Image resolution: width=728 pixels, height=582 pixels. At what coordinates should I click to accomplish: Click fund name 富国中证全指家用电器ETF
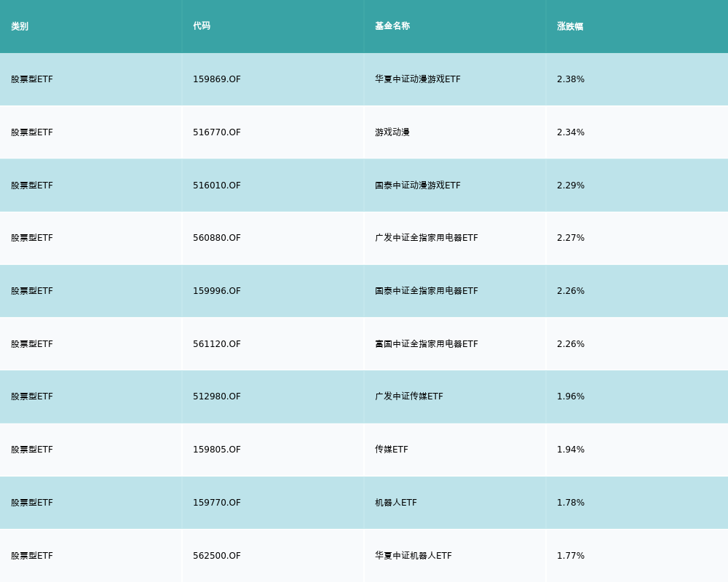427,344
